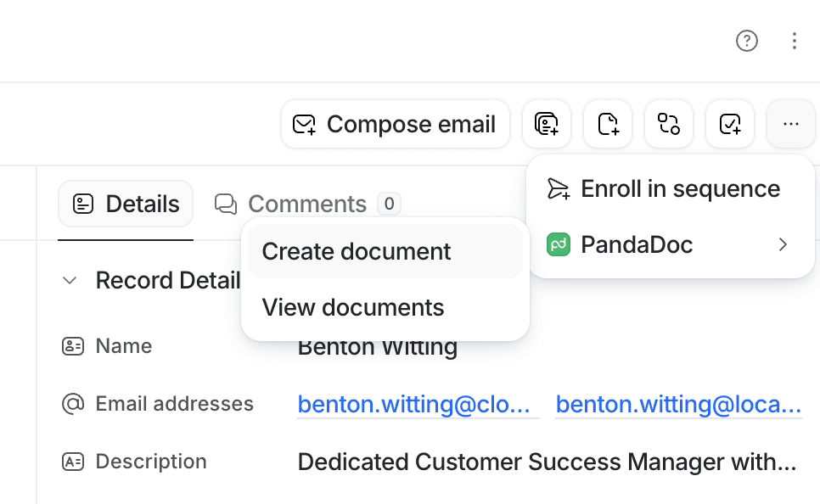
Task: Click the Comments count badge
Action: pos(389,204)
